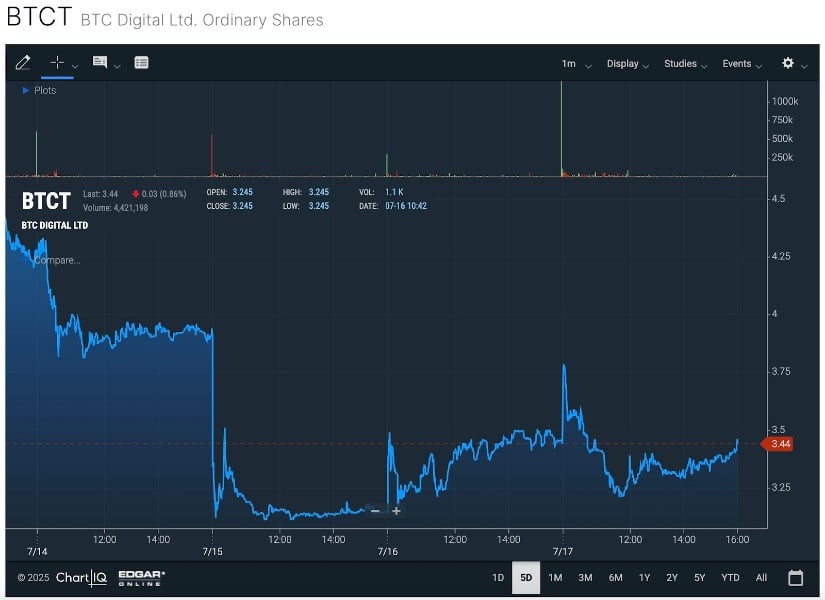The width and height of the screenshot is (825, 600).
Task: Open the Events menu
Action: point(742,64)
